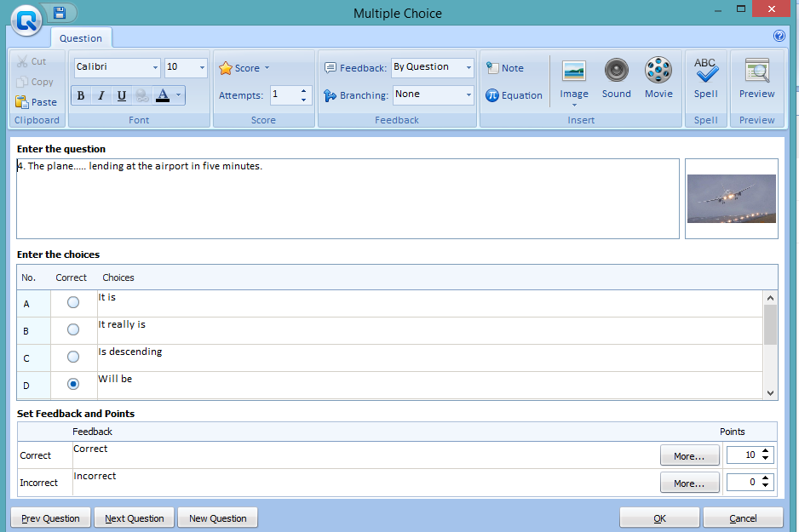Open the Image dropdown arrow
The width and height of the screenshot is (799, 532).
(x=574, y=105)
